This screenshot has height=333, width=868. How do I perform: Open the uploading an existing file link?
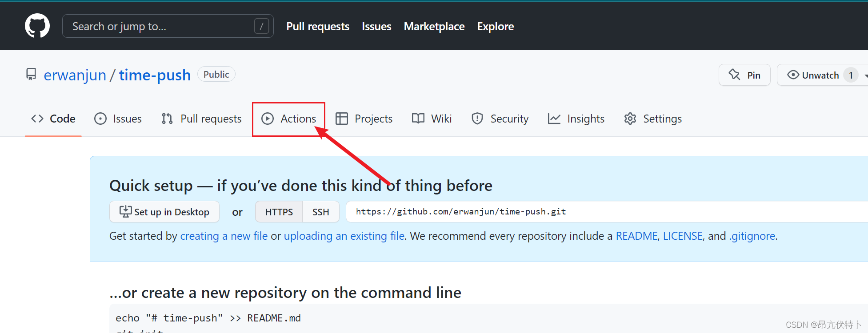click(344, 236)
